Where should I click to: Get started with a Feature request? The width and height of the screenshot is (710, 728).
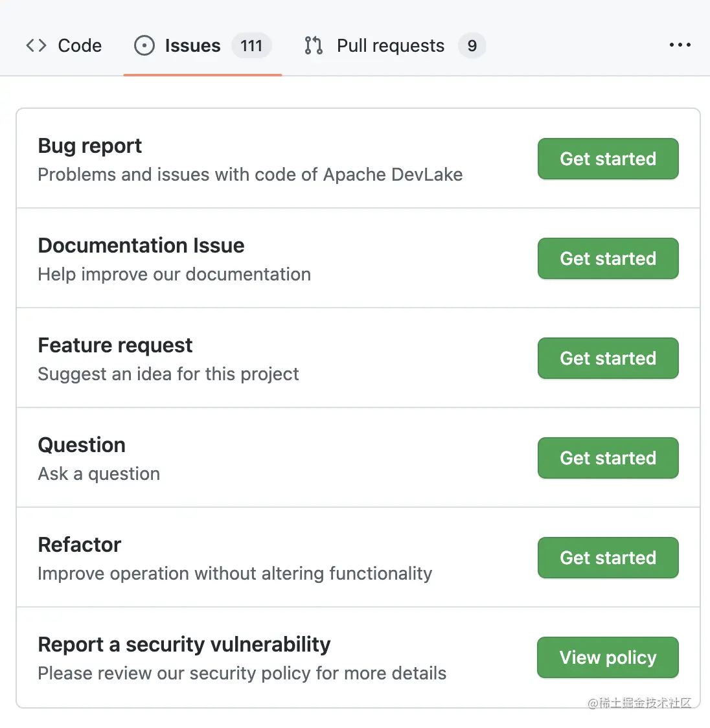608,358
